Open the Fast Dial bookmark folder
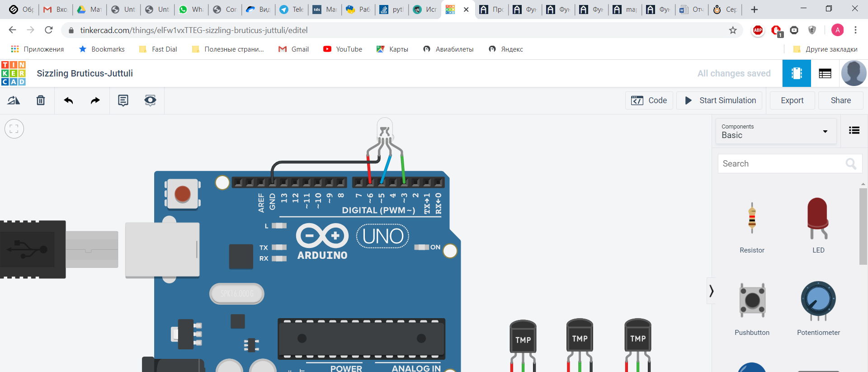The height and width of the screenshot is (372, 868). [158, 49]
